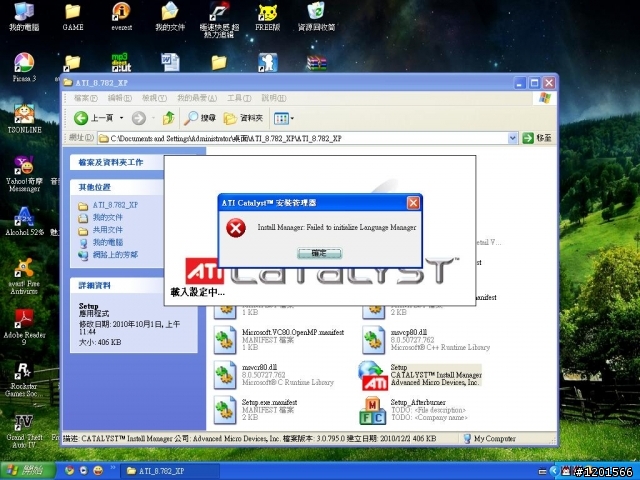The height and width of the screenshot is (480, 640).
Task: Open the 搜尋 search pane
Action: click(x=200, y=118)
